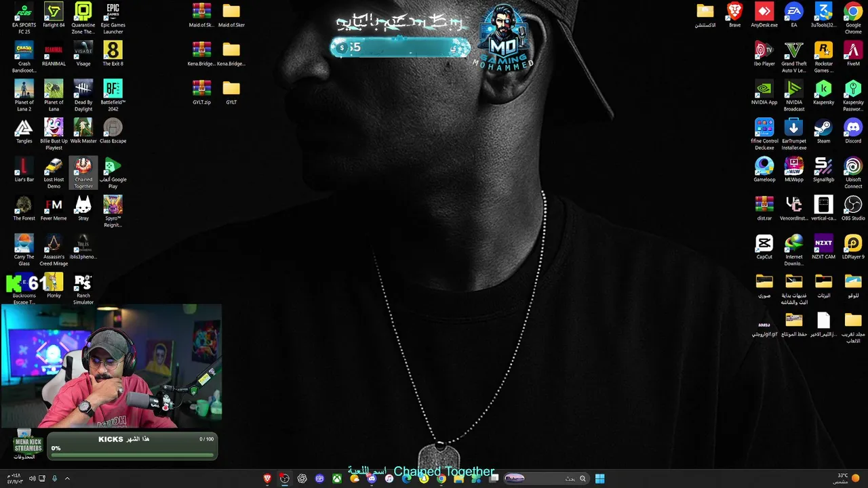The image size is (868, 488).
Task: Select the GYLT.zip archive file
Action: 201,92
